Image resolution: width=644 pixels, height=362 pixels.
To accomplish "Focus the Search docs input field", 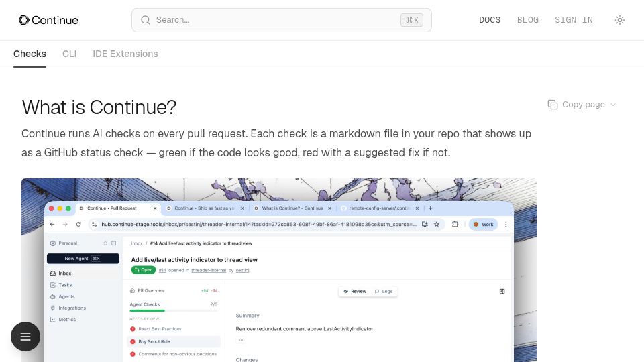I will point(281,20).
